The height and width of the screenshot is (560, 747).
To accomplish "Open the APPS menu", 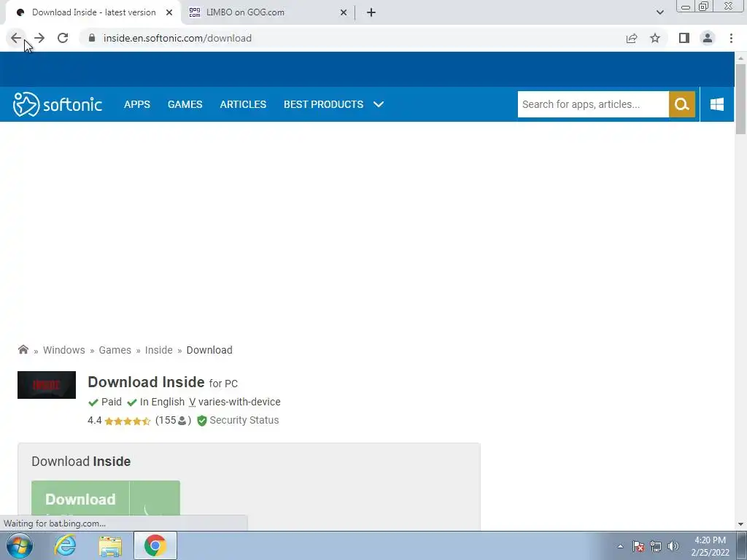I will click(136, 104).
